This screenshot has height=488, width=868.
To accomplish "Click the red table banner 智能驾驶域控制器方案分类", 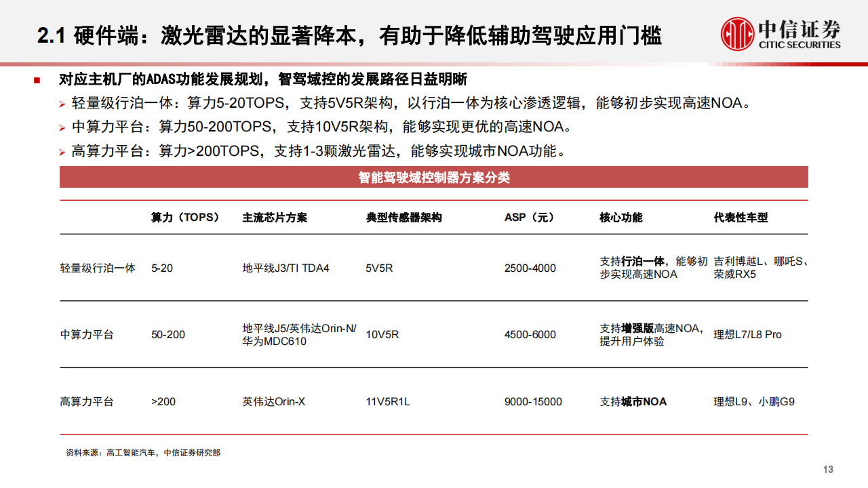I will click(x=434, y=178).
